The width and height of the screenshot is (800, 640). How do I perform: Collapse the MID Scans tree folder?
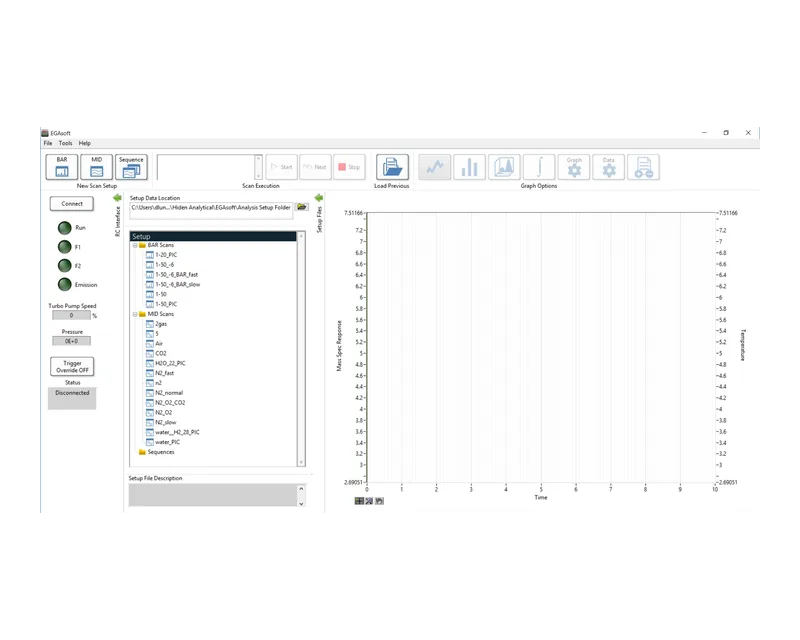(135, 314)
